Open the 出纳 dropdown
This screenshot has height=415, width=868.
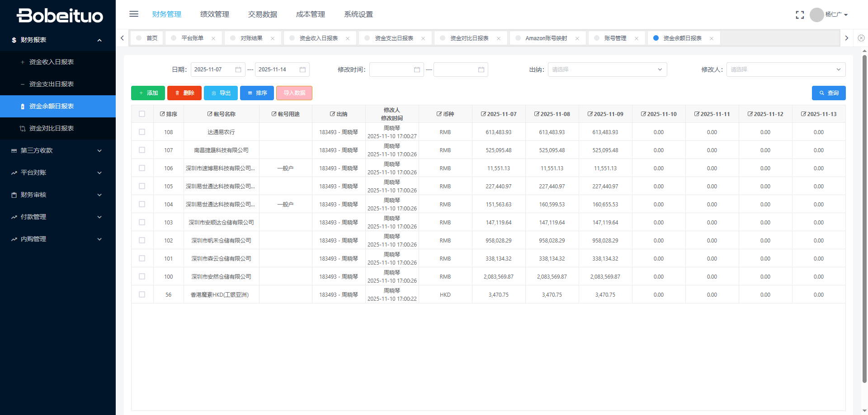607,70
